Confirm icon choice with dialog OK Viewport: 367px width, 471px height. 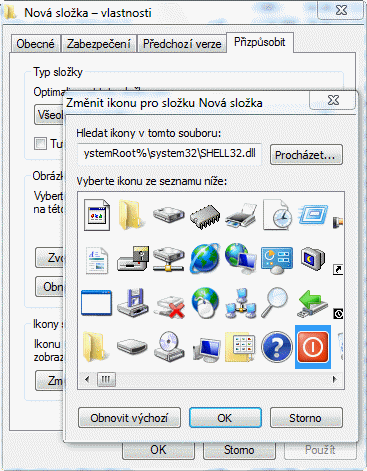click(x=225, y=417)
